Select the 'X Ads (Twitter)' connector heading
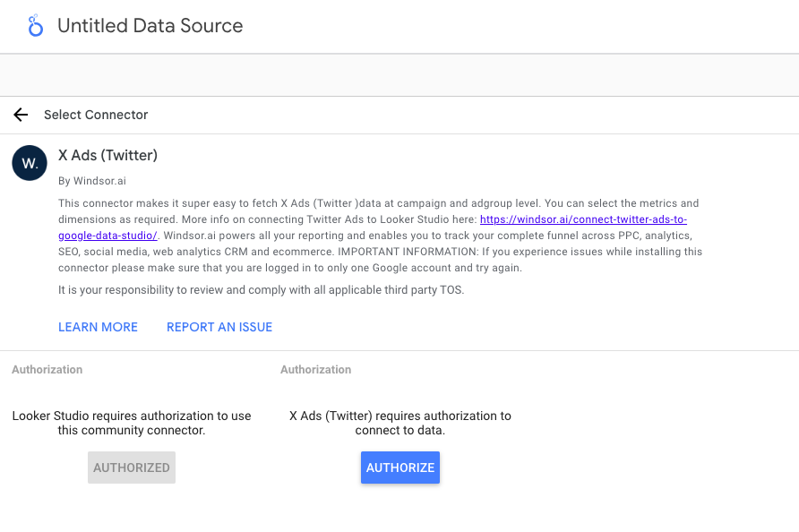The width and height of the screenshot is (799, 532). pos(107,155)
